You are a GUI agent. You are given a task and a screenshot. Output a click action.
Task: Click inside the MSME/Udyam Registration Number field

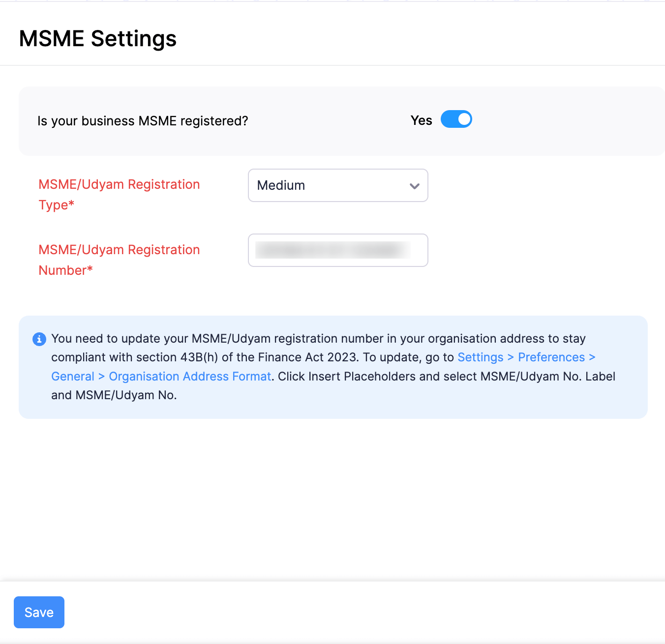tap(337, 250)
